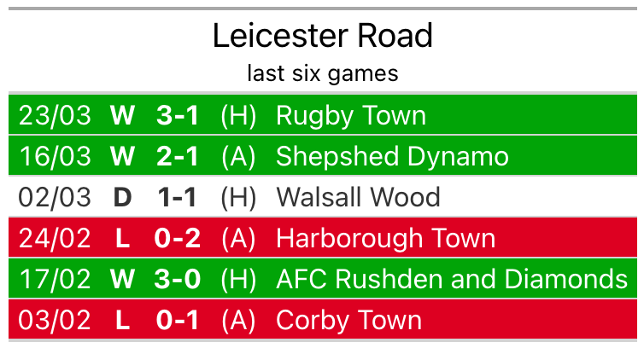Screen dimensions: 644x348
Task: Click the 3-0 score versus AFC Rushden
Action: [178, 279]
